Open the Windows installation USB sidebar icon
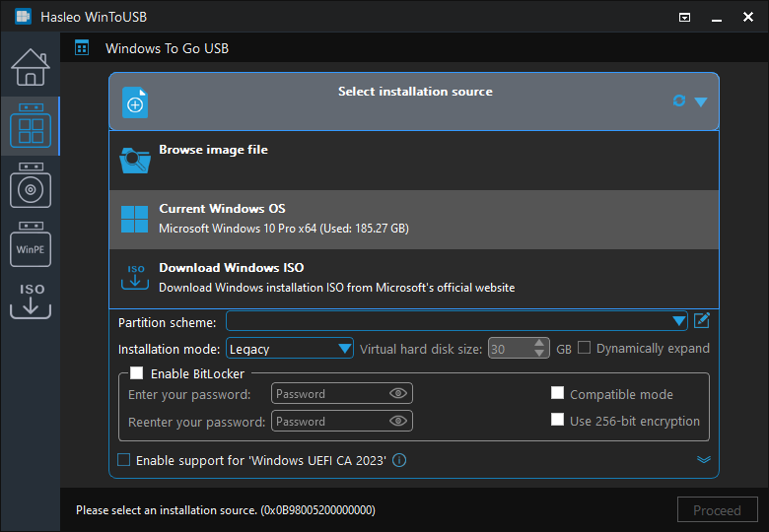 coord(31,185)
